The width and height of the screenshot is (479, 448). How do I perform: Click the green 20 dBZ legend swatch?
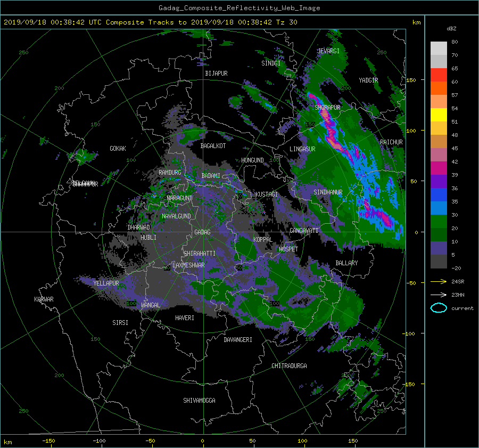pyautogui.click(x=439, y=221)
